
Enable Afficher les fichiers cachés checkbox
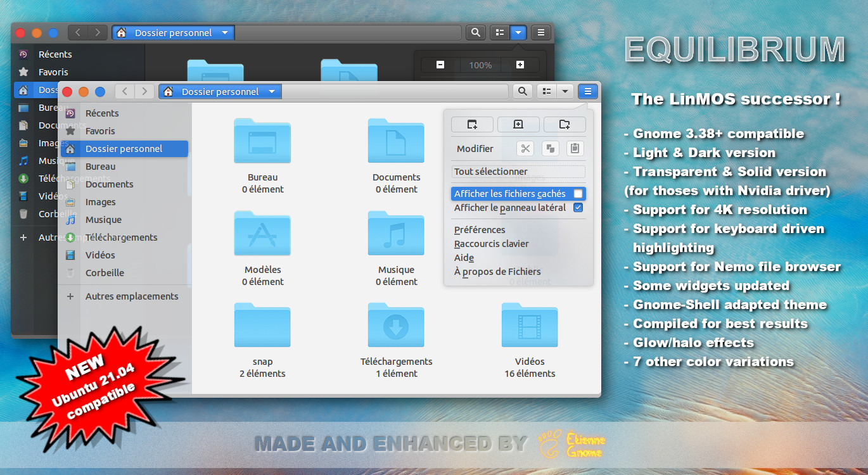coord(578,194)
